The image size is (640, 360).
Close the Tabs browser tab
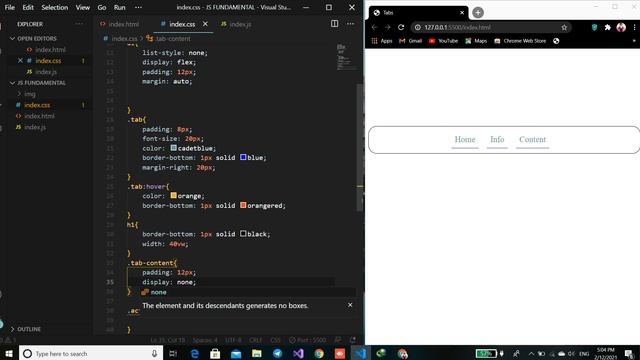pos(462,13)
